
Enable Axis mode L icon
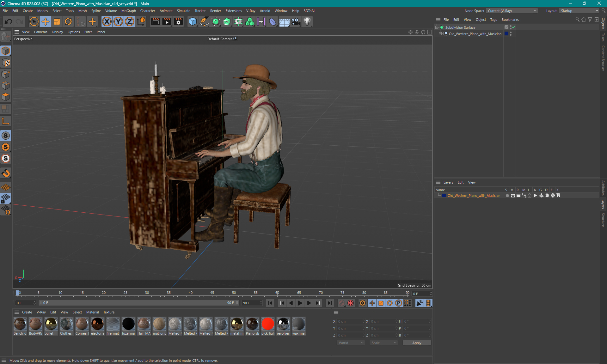6,121
